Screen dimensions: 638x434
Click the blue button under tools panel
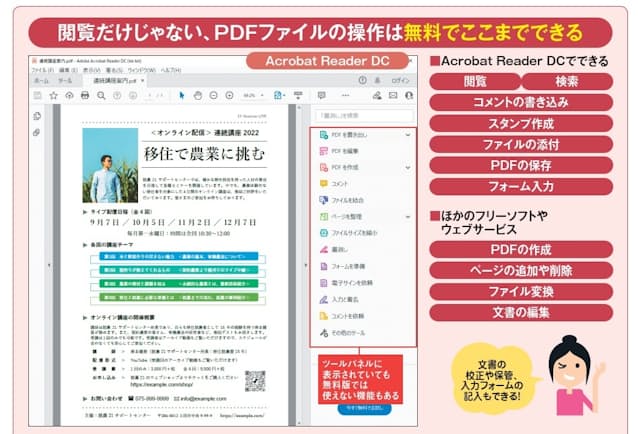[365, 408]
